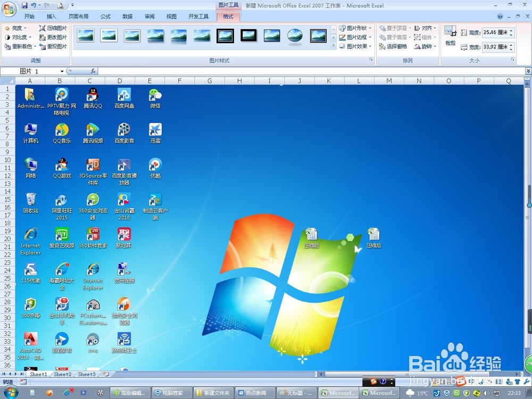Apply the first picture style thumbnail
532x399 pixels.
(x=86, y=35)
